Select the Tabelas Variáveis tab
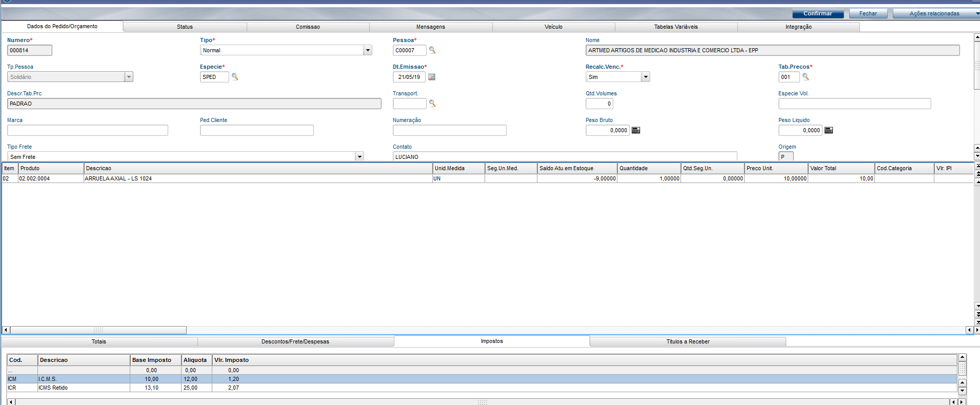 click(x=676, y=27)
